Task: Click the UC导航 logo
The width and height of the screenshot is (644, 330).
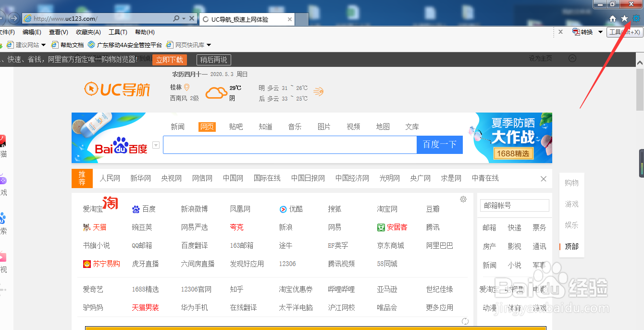Action: click(x=117, y=89)
